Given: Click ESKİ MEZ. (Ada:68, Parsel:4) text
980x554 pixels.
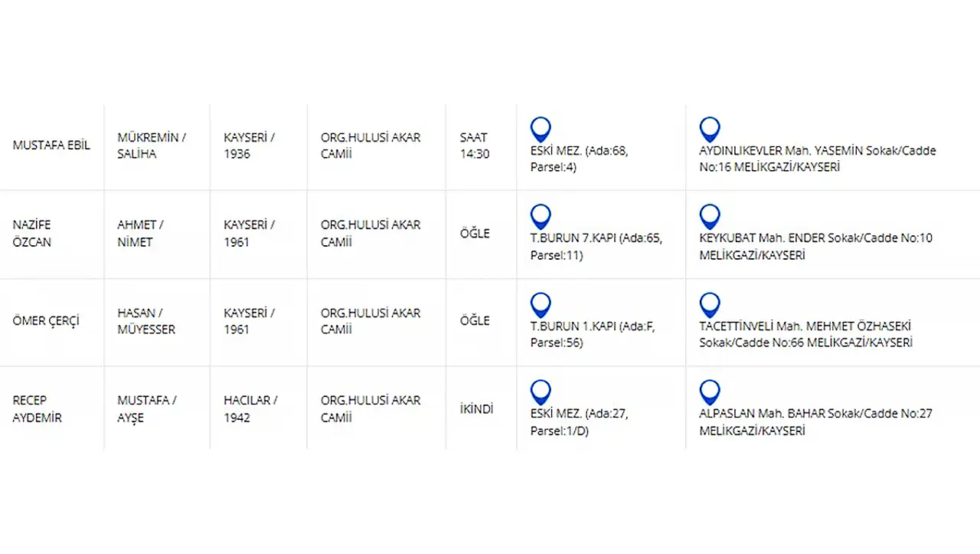Looking at the screenshot, I should [x=580, y=159].
